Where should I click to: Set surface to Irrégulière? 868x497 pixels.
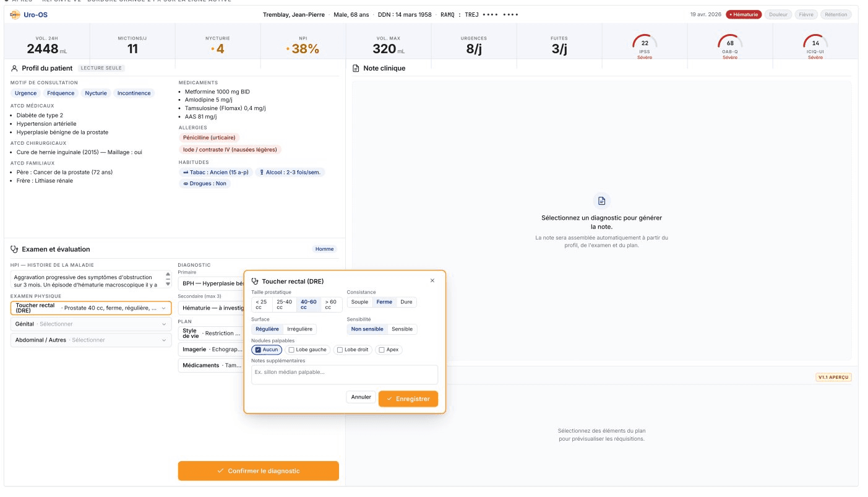[300, 329]
